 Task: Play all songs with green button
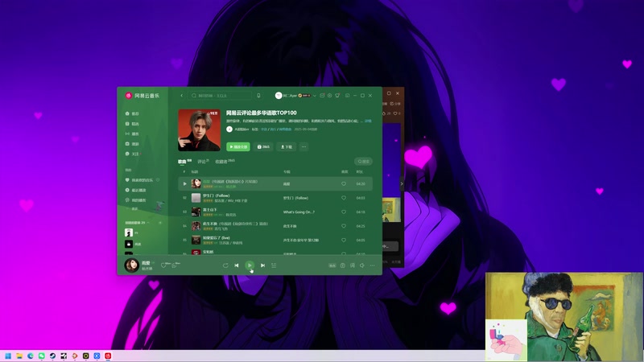point(238,146)
